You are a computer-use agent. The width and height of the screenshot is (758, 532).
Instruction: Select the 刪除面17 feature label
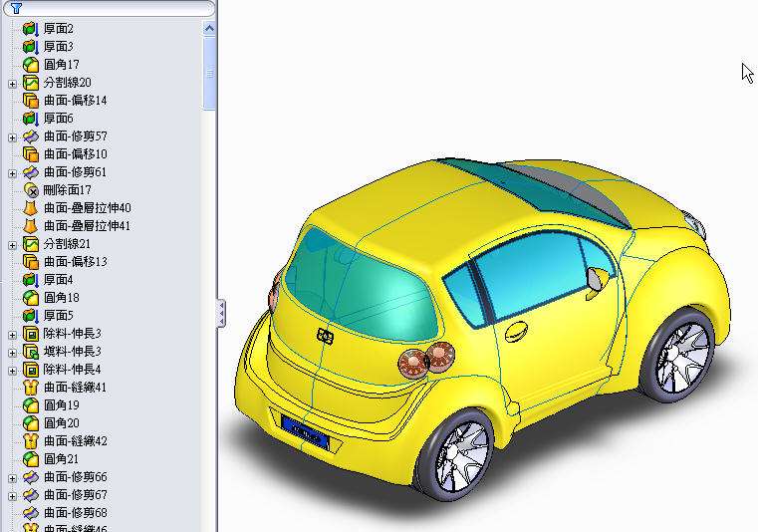pyautogui.click(x=67, y=190)
